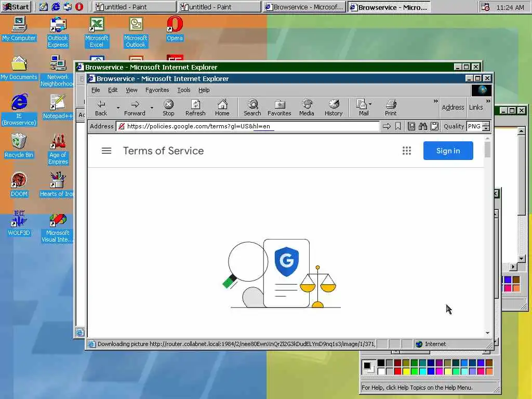Open the View menu
This screenshot has width=532, height=399.
click(x=131, y=90)
